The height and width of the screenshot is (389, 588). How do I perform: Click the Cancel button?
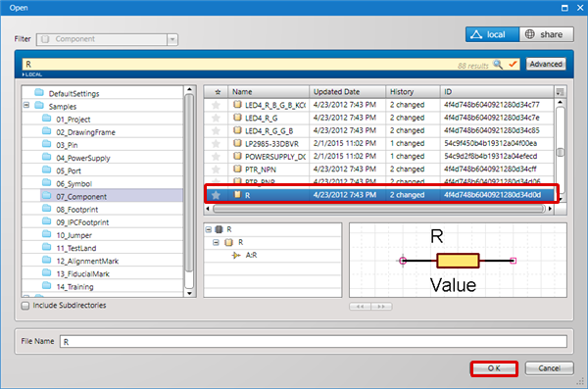(549, 368)
